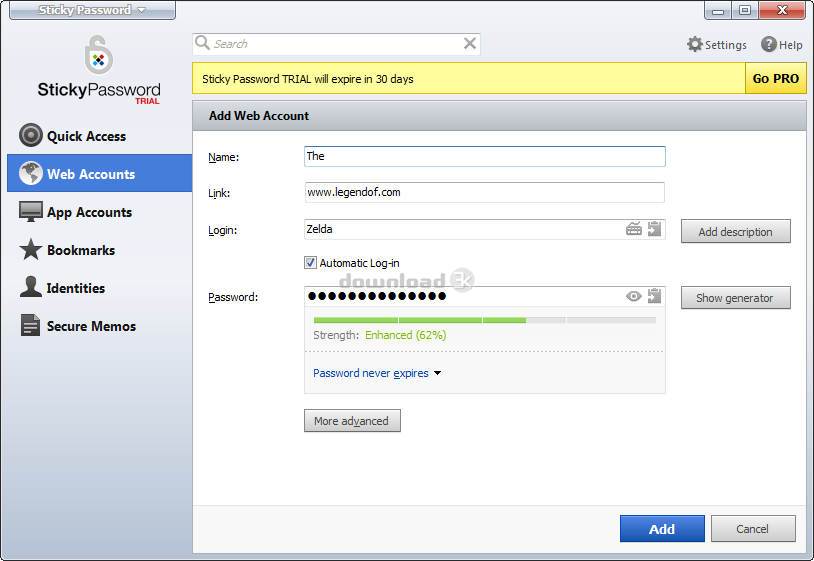Viewport: 814px width, 561px height.
Task: Maximize the Sticky Password window
Action: point(745,10)
